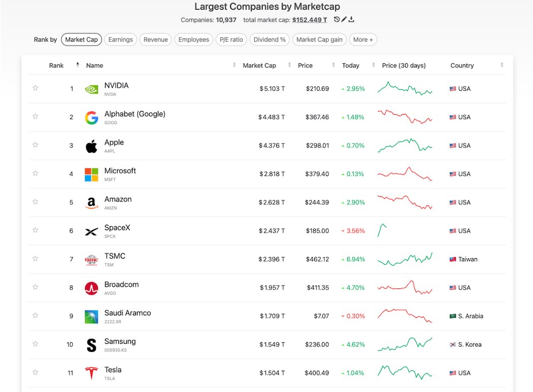Sort by Today column arrows
The height and width of the screenshot is (392, 533).
tap(373, 64)
